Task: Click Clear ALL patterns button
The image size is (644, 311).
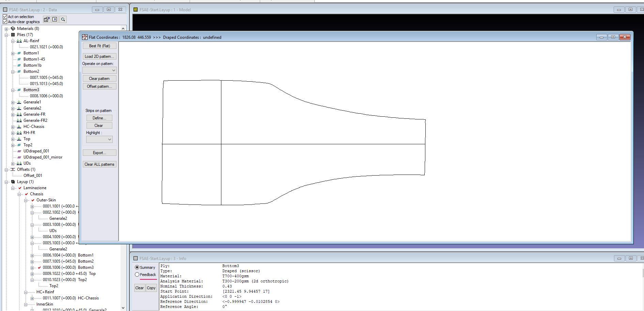Action: pos(99,164)
